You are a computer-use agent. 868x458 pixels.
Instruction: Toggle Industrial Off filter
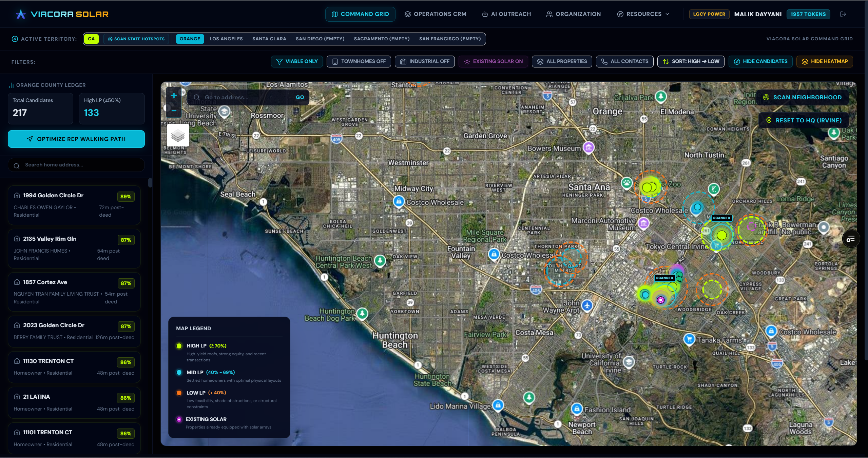425,61
